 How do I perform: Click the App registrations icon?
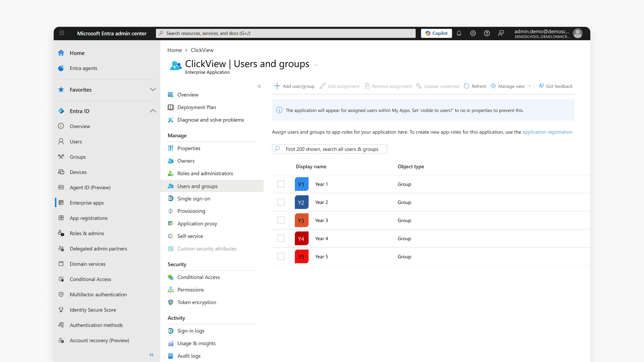[61, 218]
